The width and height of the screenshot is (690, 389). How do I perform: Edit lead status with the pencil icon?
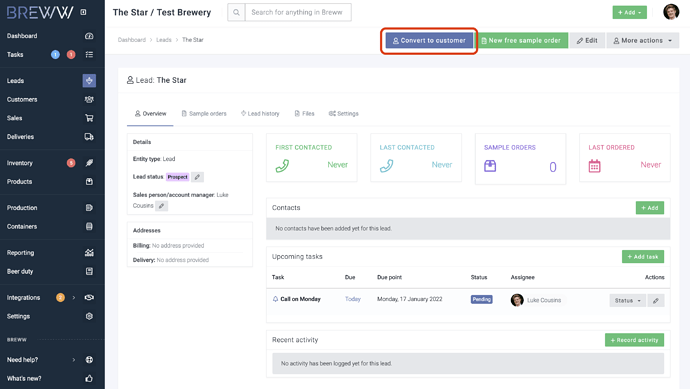click(x=197, y=177)
